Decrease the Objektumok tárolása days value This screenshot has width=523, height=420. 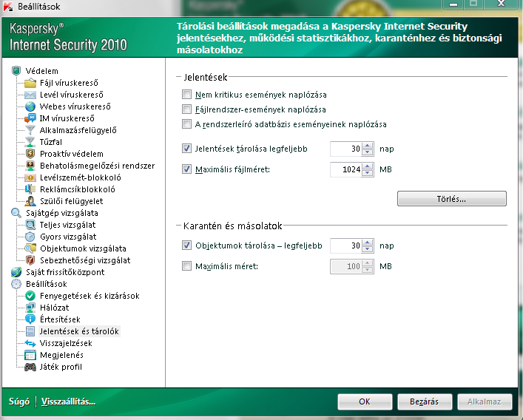pos(367,249)
